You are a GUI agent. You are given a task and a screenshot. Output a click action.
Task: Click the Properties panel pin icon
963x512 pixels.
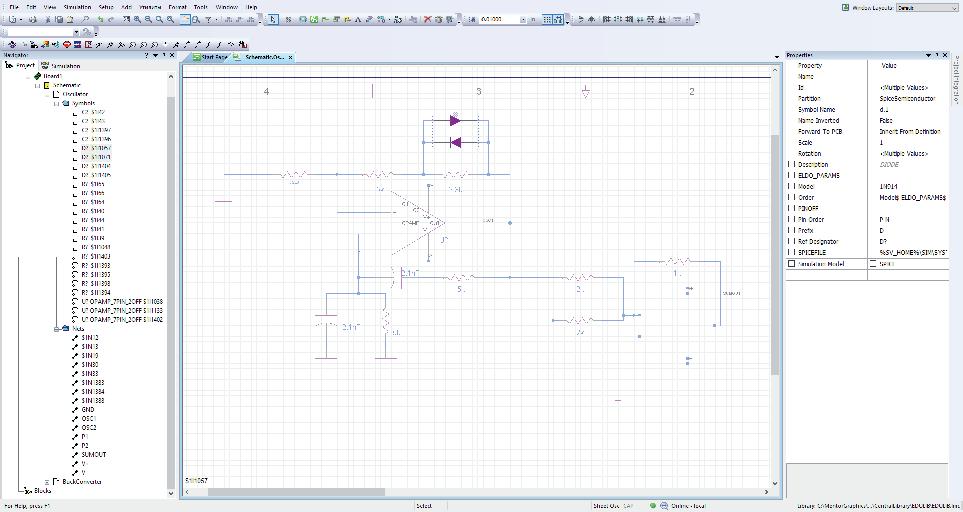tap(937, 55)
